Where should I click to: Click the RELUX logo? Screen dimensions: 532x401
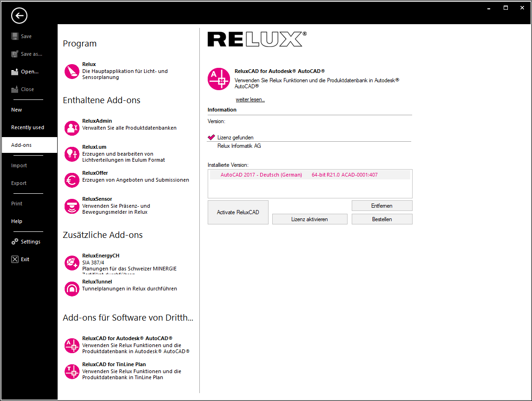coord(257,39)
